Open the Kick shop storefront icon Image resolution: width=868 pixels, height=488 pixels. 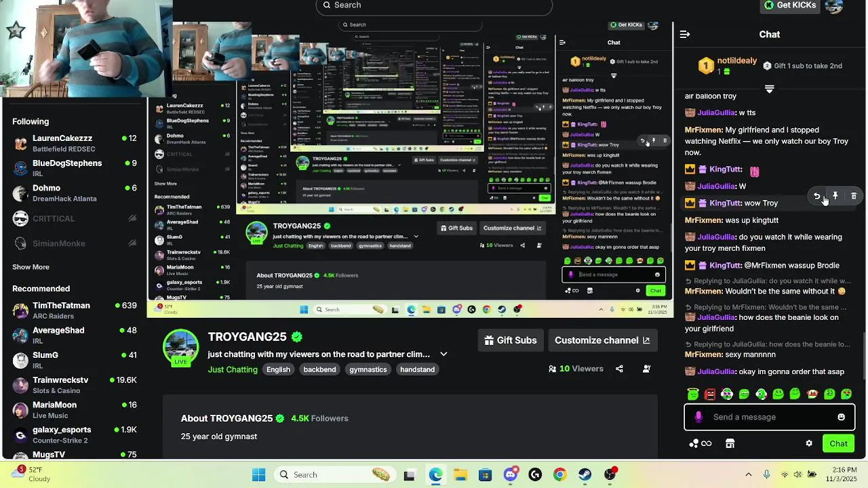point(730,443)
